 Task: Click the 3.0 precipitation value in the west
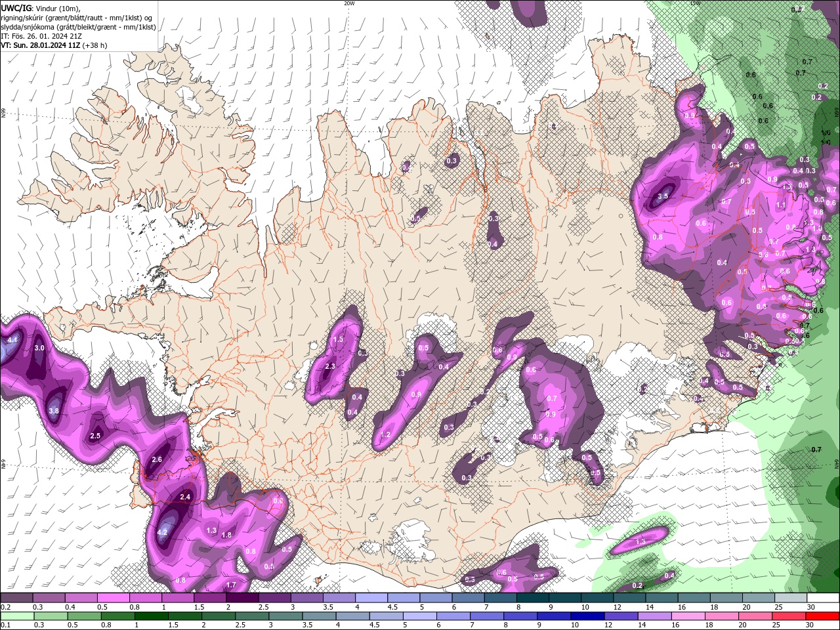click(x=39, y=348)
